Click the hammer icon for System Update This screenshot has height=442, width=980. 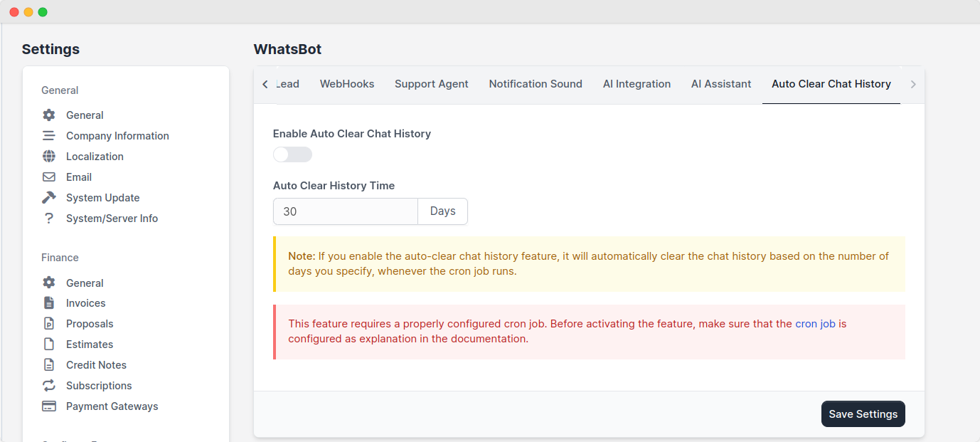pos(48,198)
